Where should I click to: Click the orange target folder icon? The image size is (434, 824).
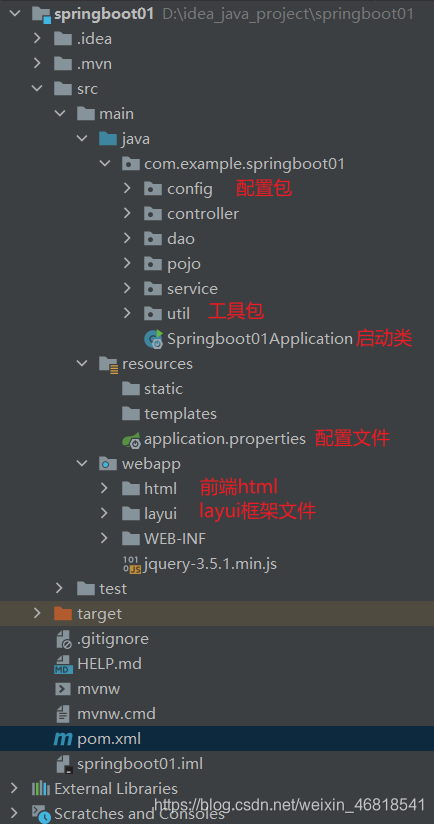(63, 613)
